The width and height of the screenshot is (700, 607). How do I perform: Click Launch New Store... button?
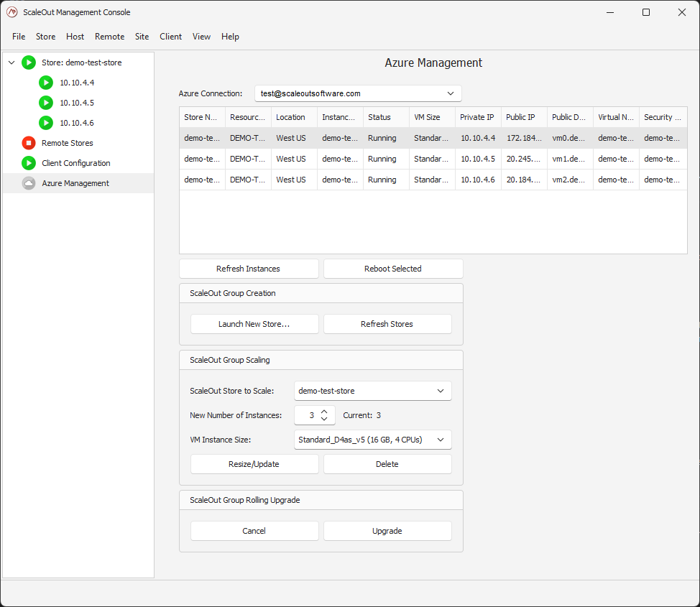coord(254,324)
